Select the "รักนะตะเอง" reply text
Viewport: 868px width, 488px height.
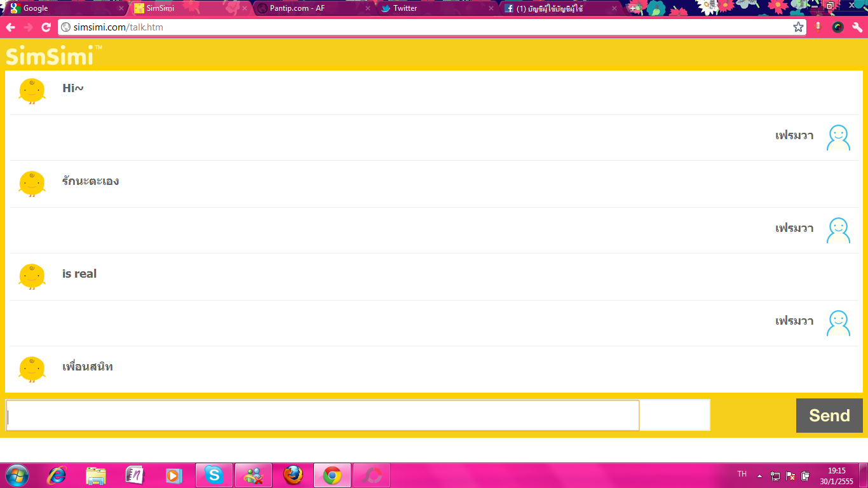coord(90,181)
